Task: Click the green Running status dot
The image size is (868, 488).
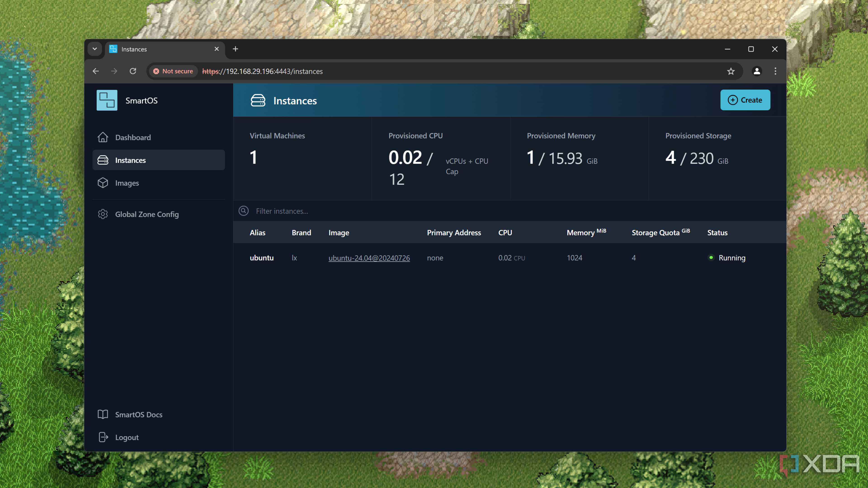Action: click(711, 258)
